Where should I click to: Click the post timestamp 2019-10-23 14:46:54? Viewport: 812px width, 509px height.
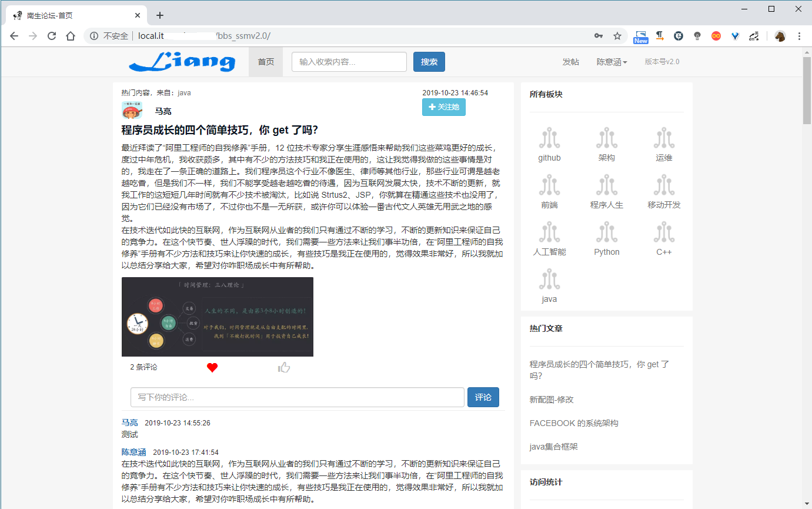455,93
